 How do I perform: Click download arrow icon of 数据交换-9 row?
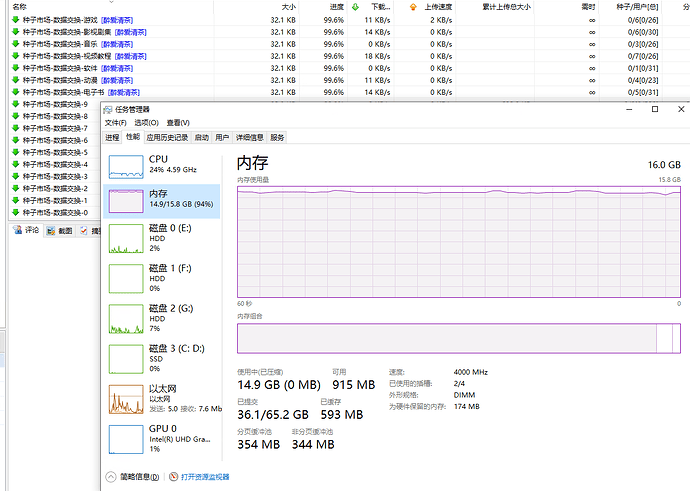click(15, 104)
